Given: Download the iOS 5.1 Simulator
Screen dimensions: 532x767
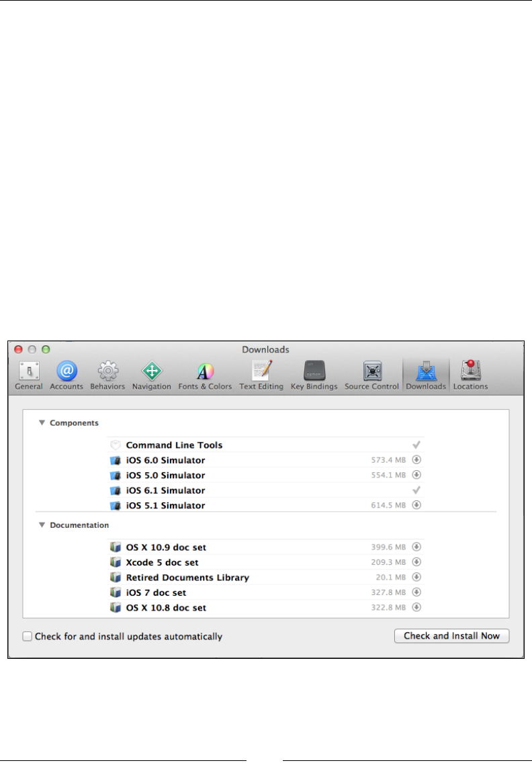Looking at the screenshot, I should click(416, 505).
